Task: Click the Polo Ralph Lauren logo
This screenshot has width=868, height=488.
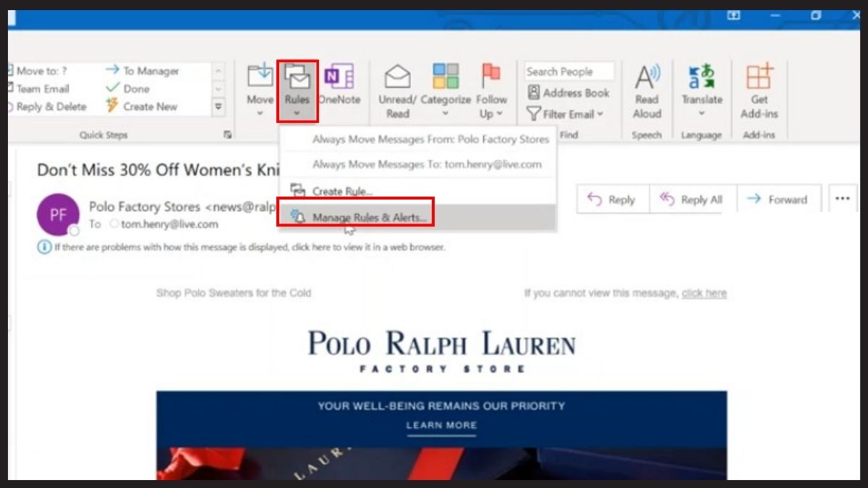Action: click(x=441, y=351)
